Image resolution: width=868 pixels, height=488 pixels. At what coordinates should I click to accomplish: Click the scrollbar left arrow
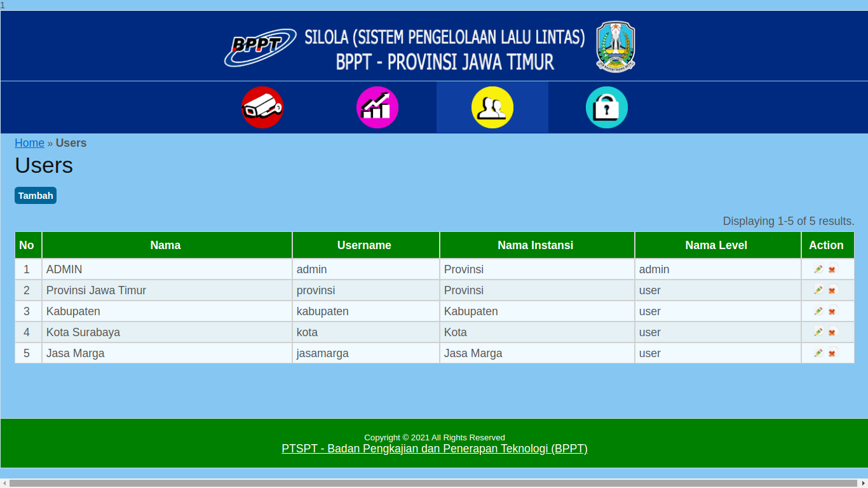pyautogui.click(x=4, y=483)
